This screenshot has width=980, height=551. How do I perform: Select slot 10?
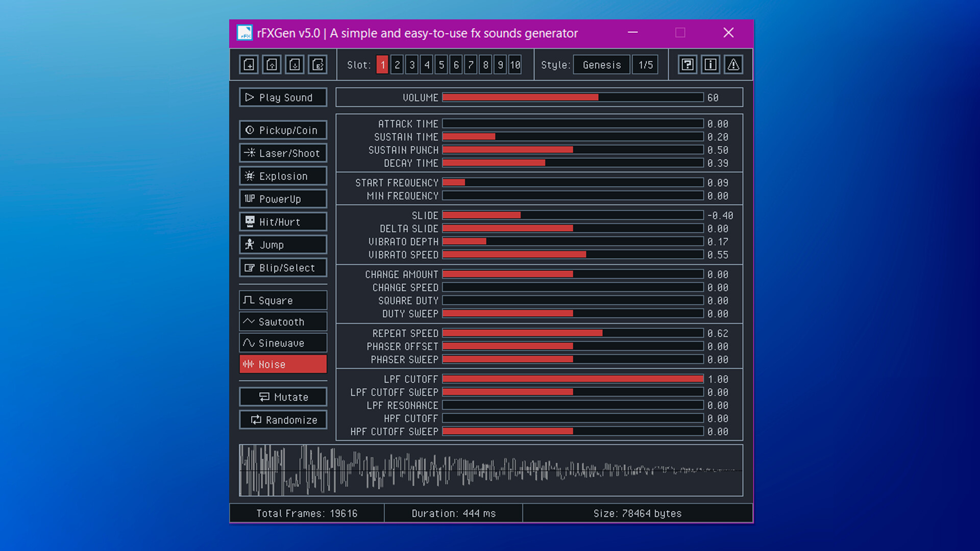[514, 64]
